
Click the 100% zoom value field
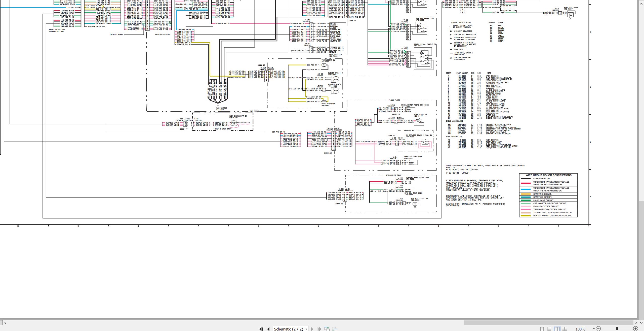[580, 329]
